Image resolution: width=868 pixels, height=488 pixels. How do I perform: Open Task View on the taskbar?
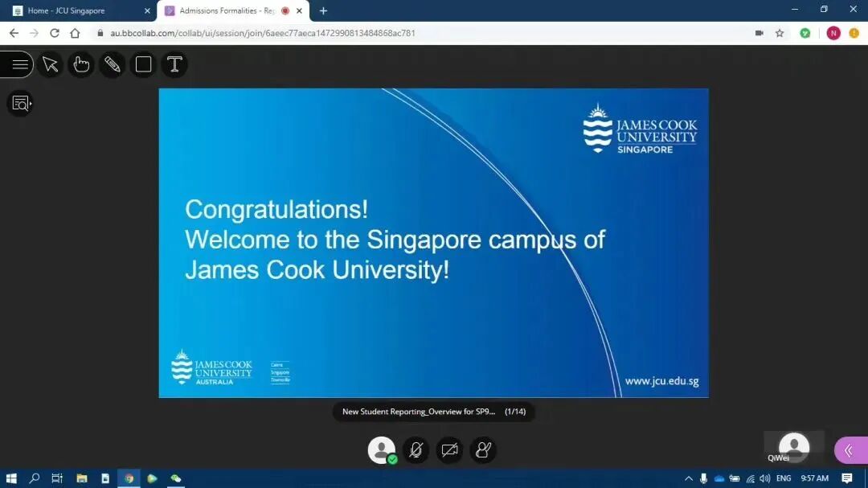57,478
